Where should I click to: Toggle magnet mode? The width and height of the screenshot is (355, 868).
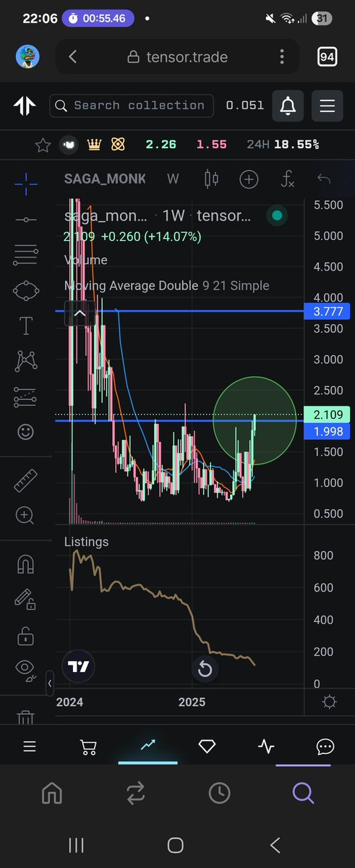pyautogui.click(x=26, y=563)
